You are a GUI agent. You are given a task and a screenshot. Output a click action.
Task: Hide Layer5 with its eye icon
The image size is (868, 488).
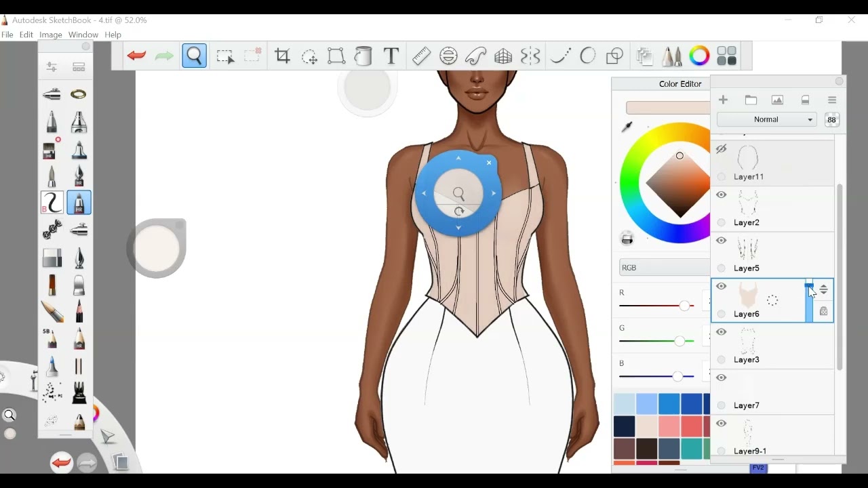[x=722, y=241]
